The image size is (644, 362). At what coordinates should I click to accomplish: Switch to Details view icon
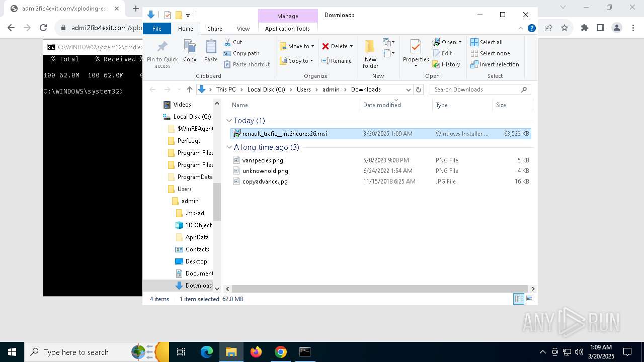tap(519, 299)
